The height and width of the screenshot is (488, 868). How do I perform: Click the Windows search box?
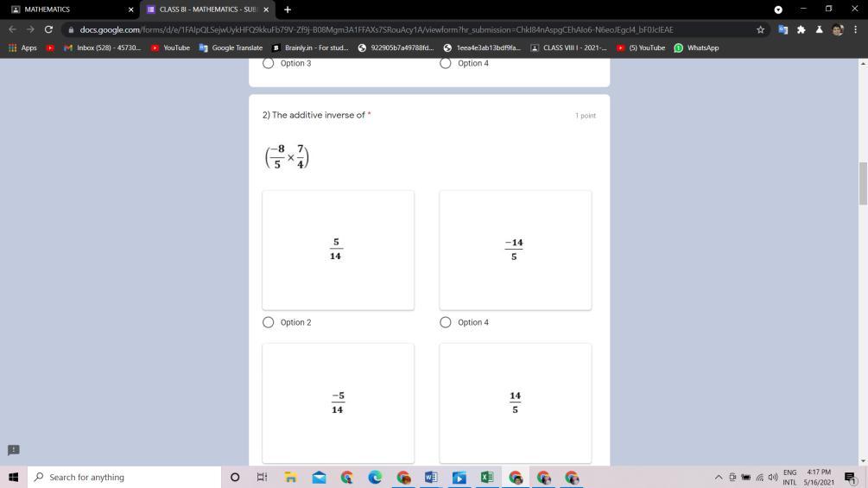click(x=121, y=477)
